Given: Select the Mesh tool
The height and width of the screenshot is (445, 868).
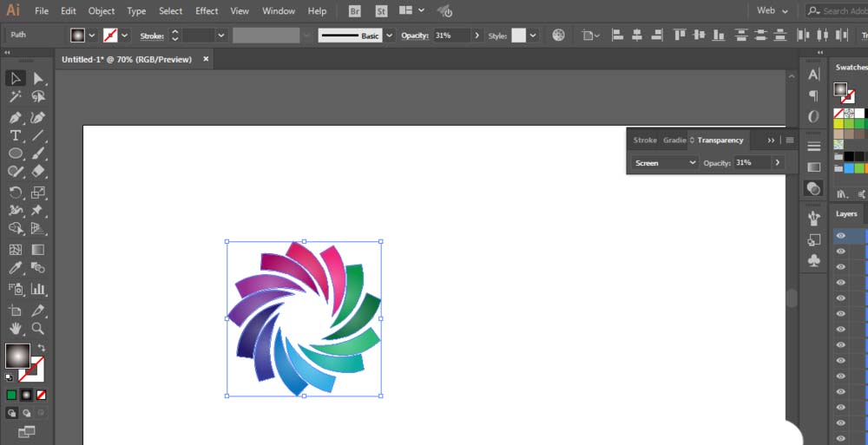Looking at the screenshot, I should (x=16, y=250).
